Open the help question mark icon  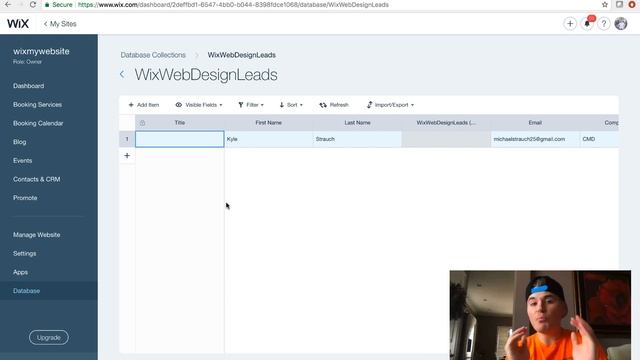[604, 24]
